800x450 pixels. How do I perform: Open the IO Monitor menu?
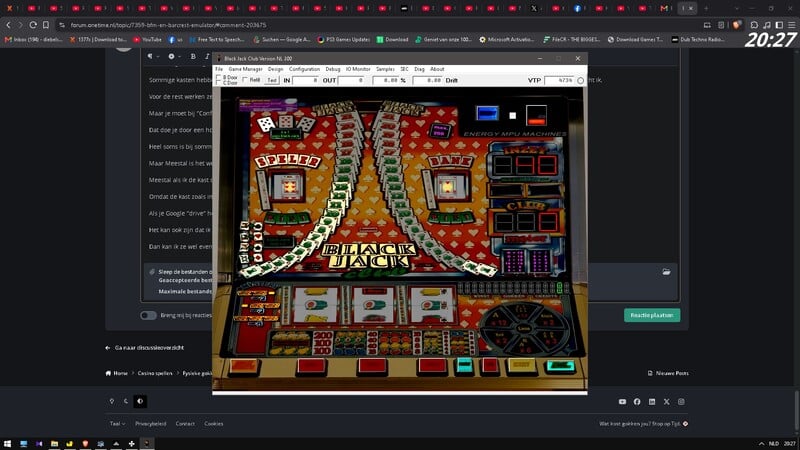coord(358,69)
